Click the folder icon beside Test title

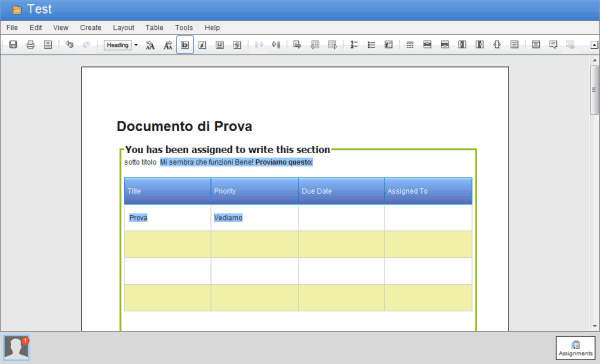16,10
